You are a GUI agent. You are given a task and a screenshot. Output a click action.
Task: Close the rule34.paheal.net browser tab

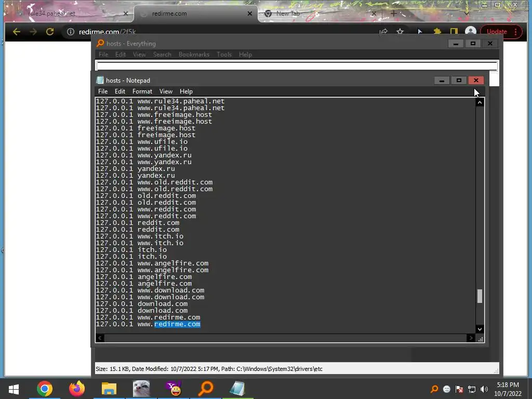[x=126, y=14]
